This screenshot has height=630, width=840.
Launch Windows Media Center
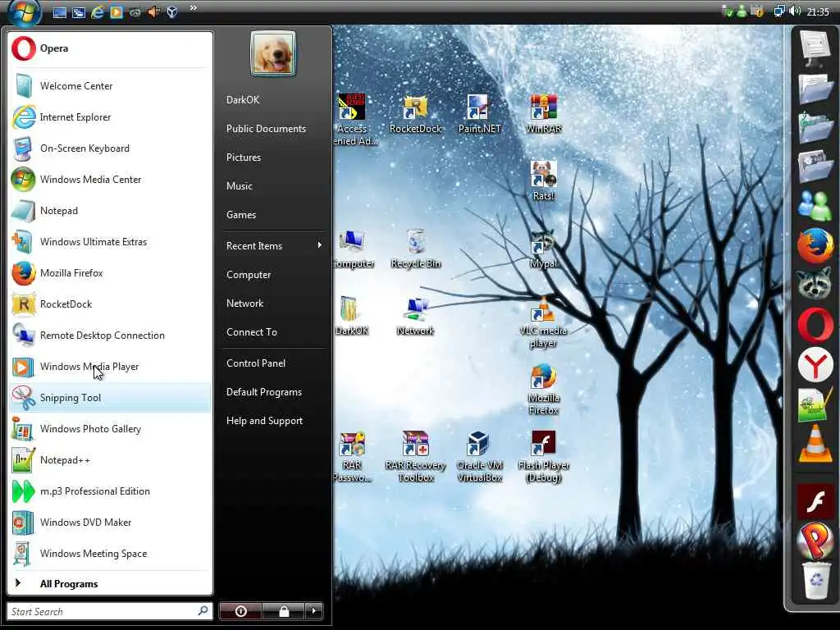(x=110, y=180)
